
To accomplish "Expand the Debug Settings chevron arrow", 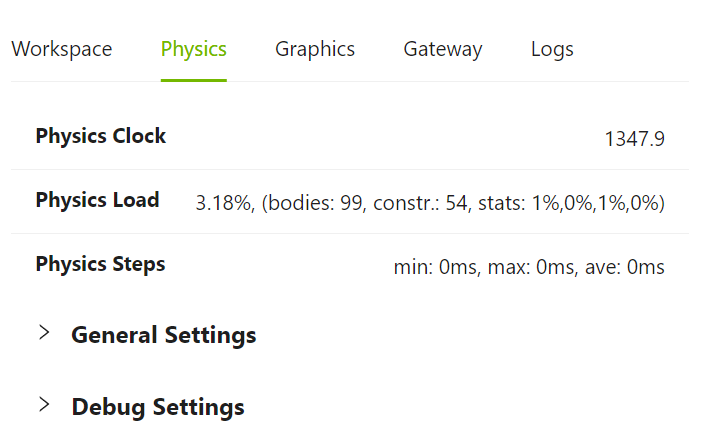I will click(x=44, y=405).
